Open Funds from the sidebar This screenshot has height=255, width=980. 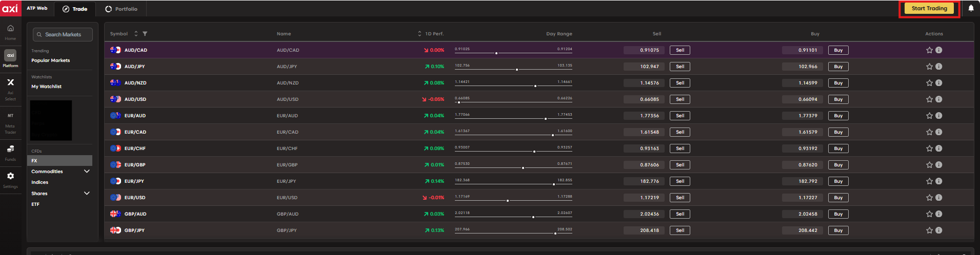coord(10,152)
